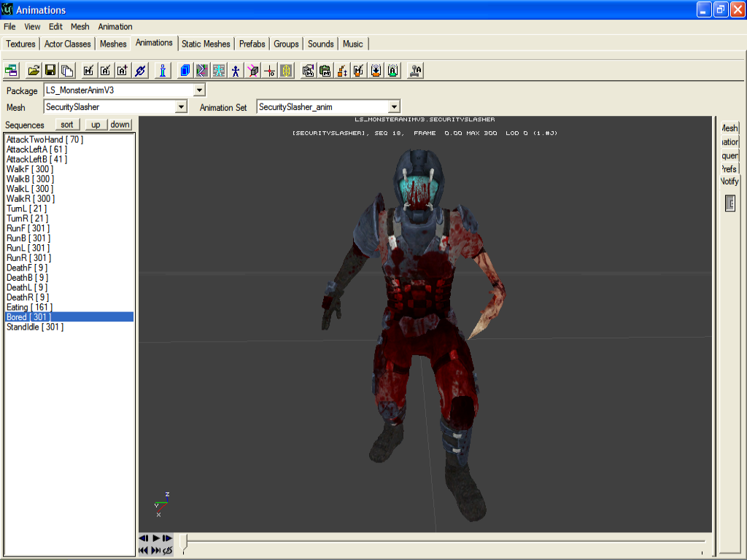Step to the next animation frame
This screenshot has height=560, width=747.
[168, 538]
